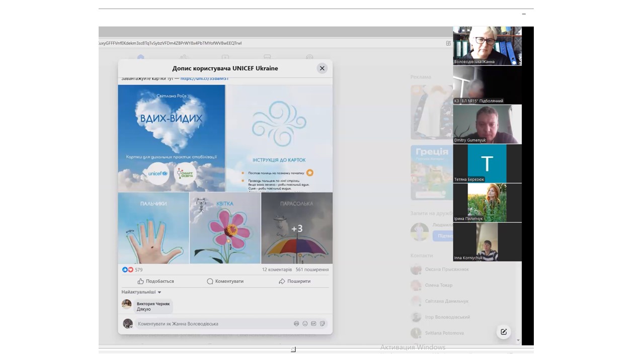Select Воловодівська Жанна video tile

point(487,46)
